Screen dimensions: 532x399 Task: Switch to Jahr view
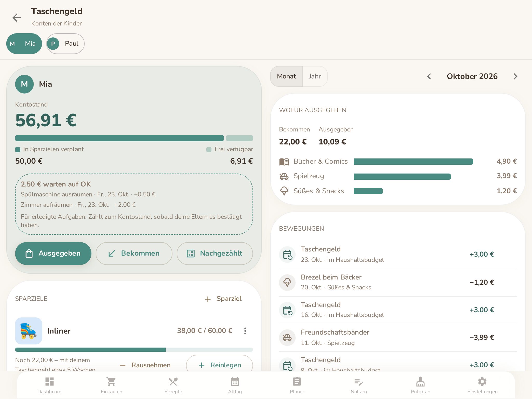(x=315, y=76)
